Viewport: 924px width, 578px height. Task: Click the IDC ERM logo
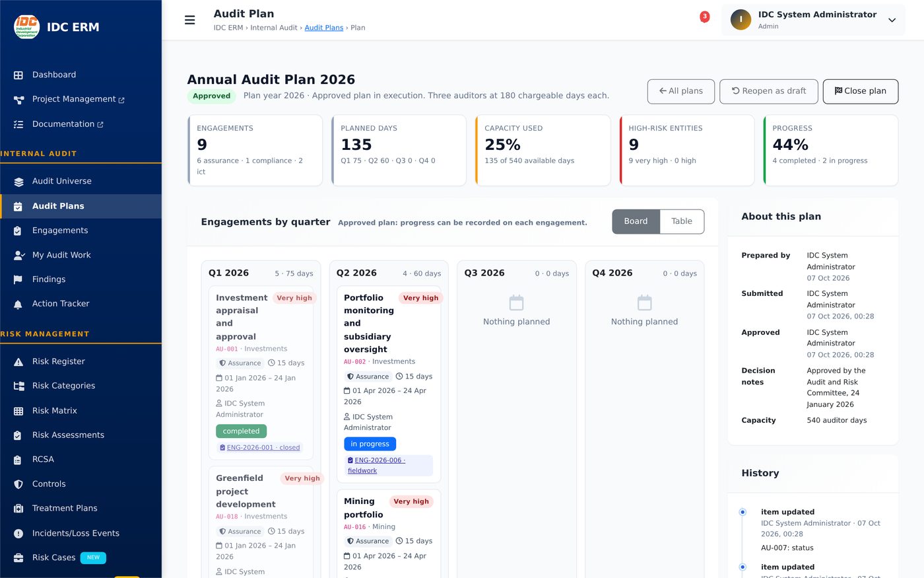point(27,27)
